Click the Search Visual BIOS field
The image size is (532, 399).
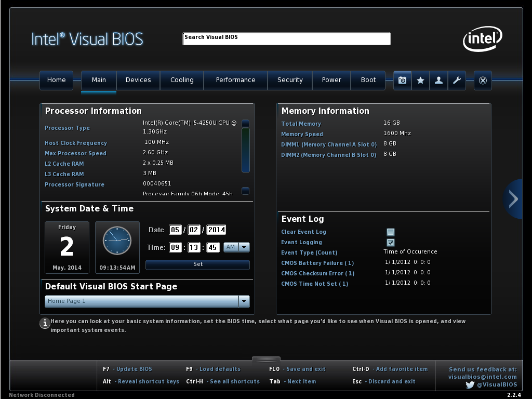(286, 38)
